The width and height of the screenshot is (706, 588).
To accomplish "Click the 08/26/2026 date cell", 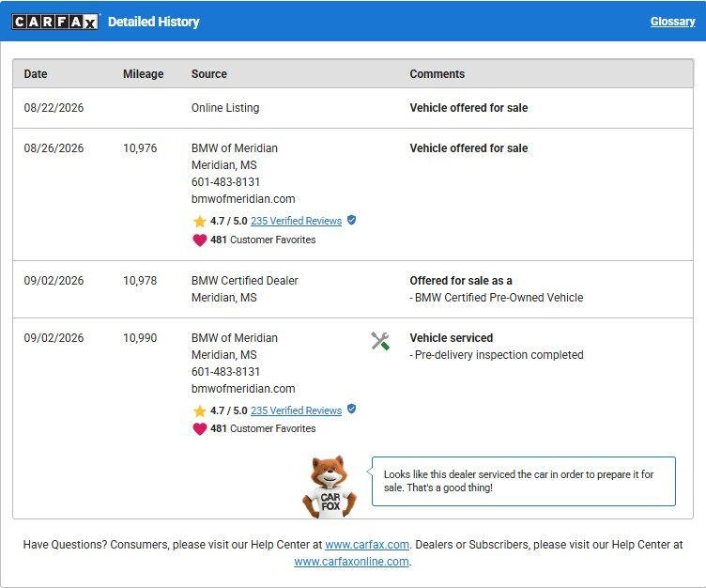I will point(54,148).
